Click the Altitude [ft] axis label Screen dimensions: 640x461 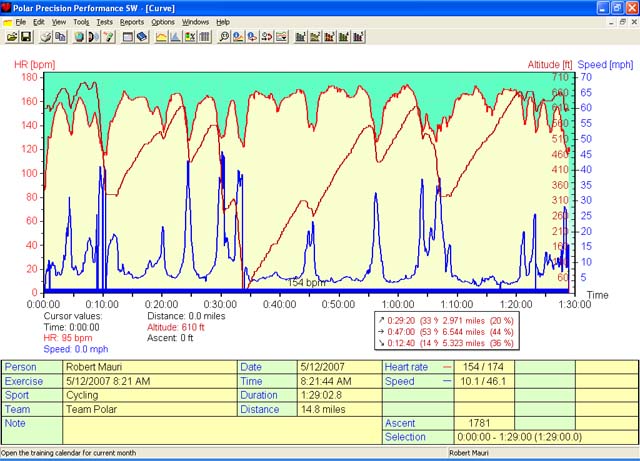[549, 65]
